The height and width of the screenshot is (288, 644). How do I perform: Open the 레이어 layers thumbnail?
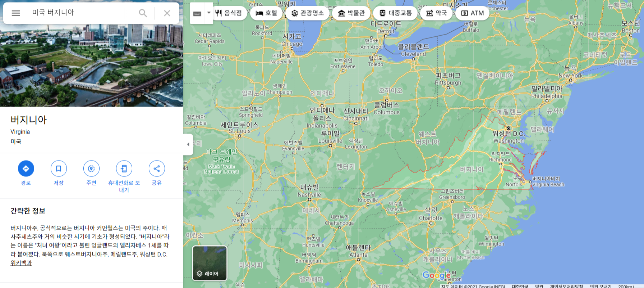point(210,263)
